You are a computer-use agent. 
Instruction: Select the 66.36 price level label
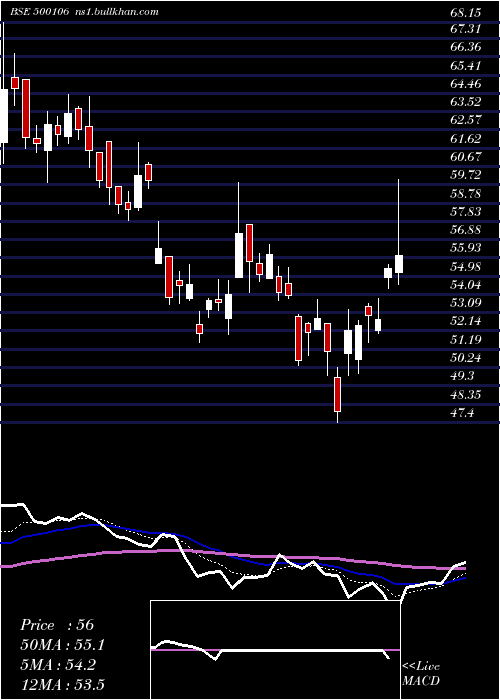(466, 47)
